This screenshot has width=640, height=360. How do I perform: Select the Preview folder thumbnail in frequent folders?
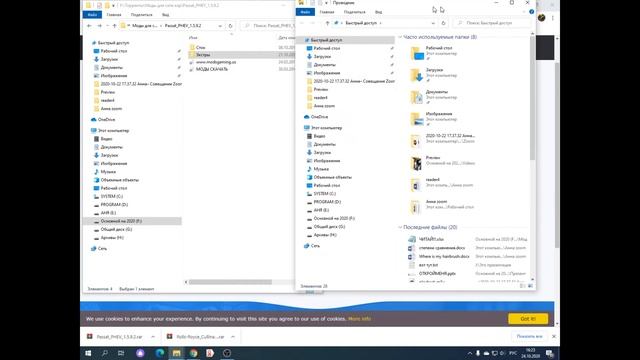[x=416, y=163]
